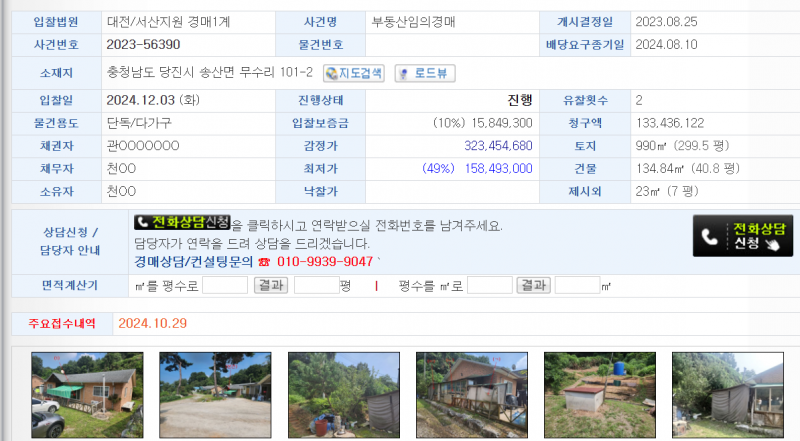
Task: Click the large black 전화상담 신청 button
Action: click(743, 236)
